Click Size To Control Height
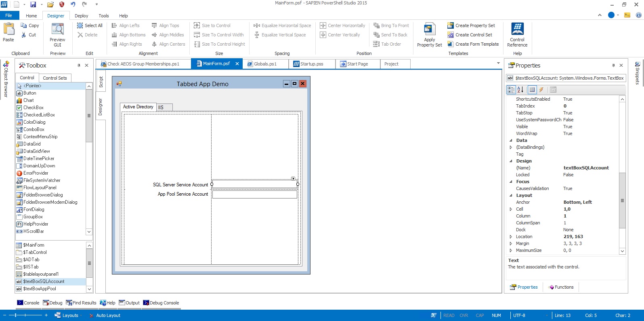 tap(220, 44)
